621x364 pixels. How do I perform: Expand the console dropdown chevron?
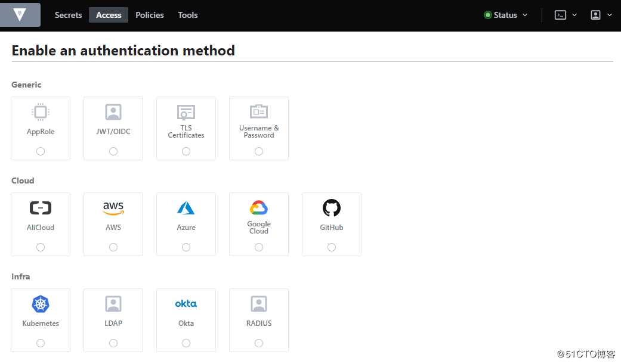pyautogui.click(x=574, y=15)
